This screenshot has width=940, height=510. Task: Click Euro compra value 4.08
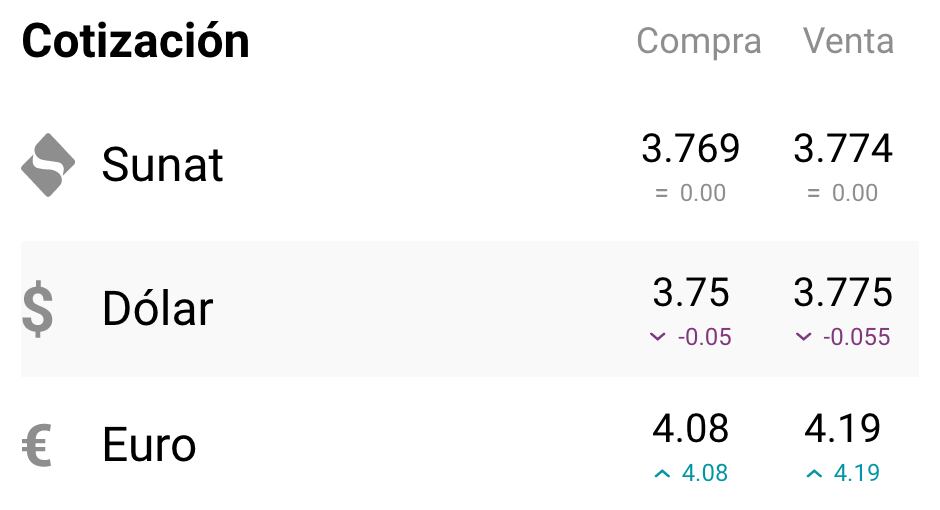690,429
